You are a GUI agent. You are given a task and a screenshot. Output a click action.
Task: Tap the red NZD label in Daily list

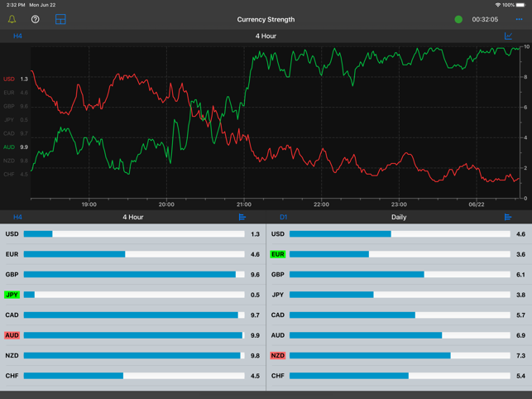click(278, 355)
